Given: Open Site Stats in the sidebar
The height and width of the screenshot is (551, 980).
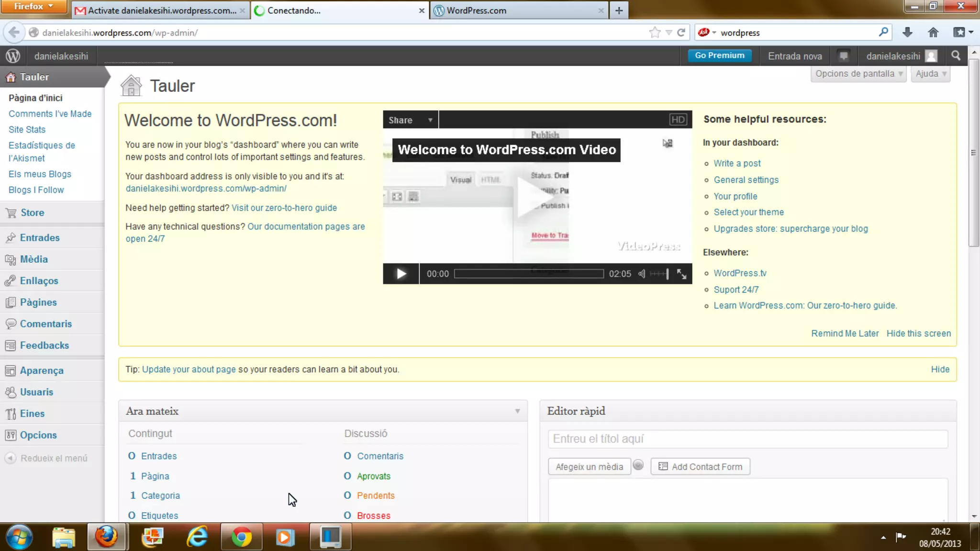Looking at the screenshot, I should 27,130.
